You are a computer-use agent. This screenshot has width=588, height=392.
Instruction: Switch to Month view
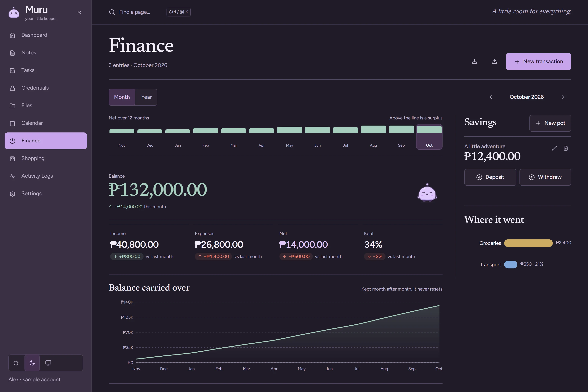point(122,97)
